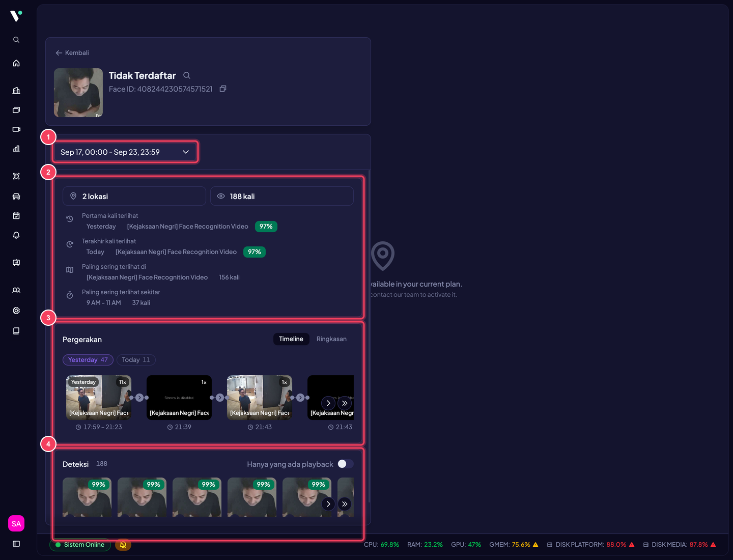Click the DISK PLATFORM: 88.0% warning
Viewport: 733px width, 560px height.
591,545
